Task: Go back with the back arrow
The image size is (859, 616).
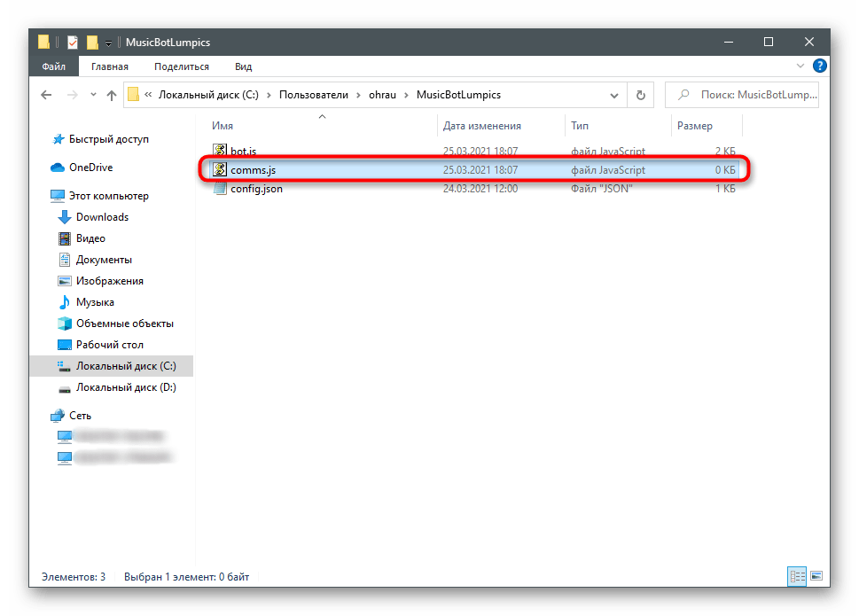Action: coord(45,95)
